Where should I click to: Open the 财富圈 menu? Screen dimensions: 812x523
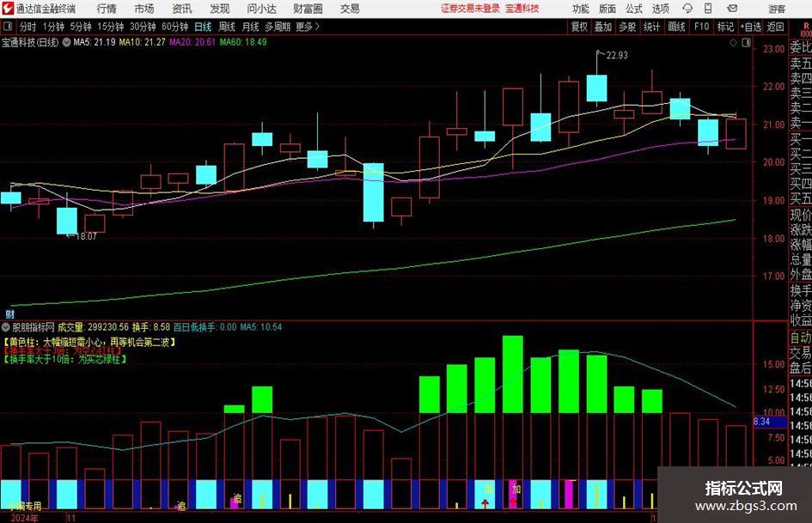click(308, 9)
